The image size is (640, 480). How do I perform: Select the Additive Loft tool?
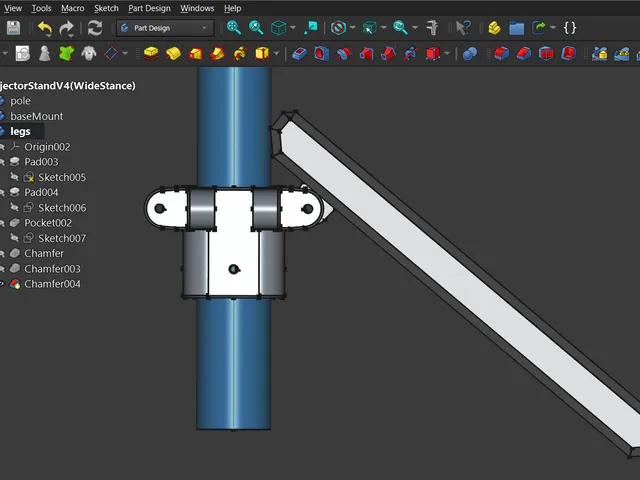click(x=195, y=53)
